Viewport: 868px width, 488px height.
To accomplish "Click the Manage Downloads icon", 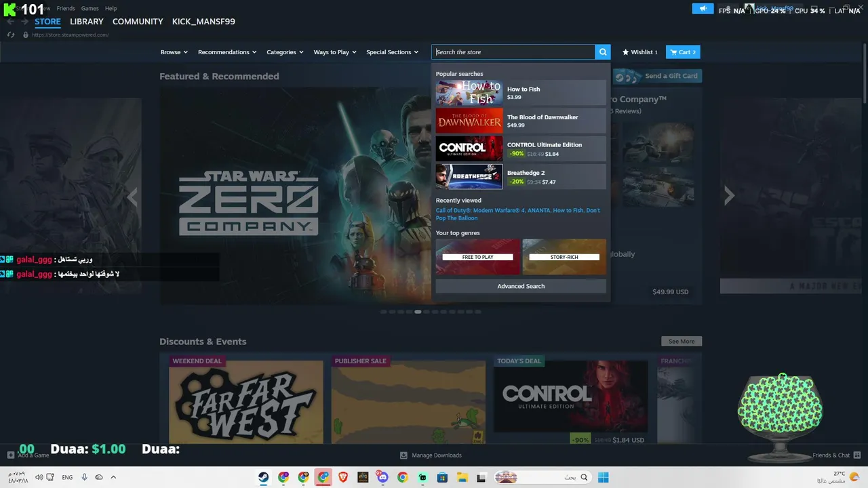I will (403, 455).
